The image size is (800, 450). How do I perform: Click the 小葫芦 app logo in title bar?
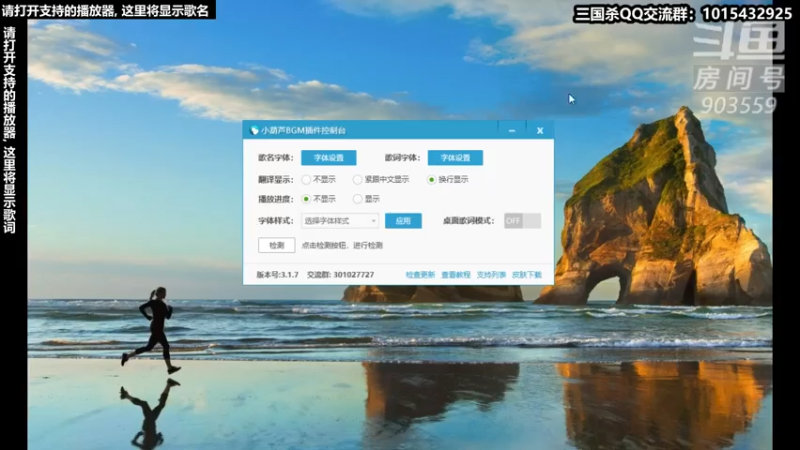254,131
